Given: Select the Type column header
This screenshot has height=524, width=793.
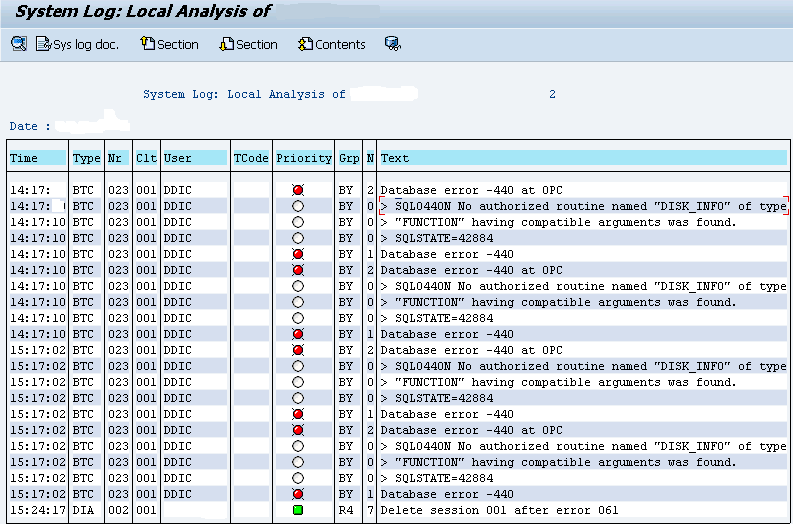Looking at the screenshot, I should pos(86,158).
